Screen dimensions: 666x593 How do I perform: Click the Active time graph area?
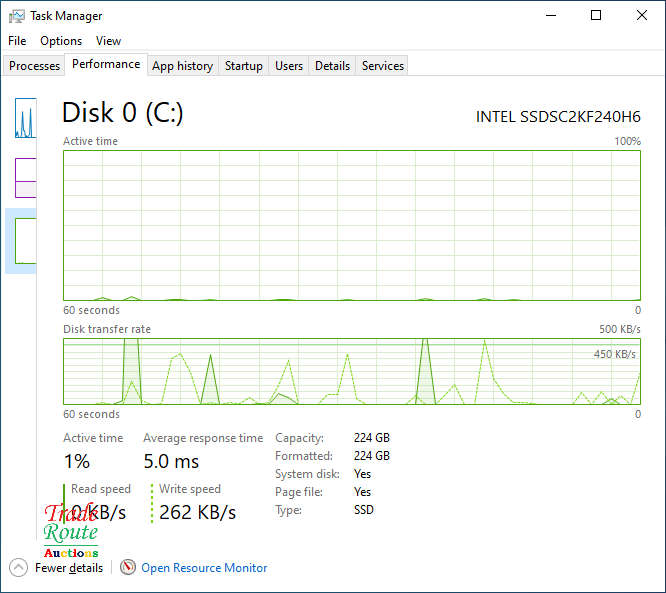(351, 225)
